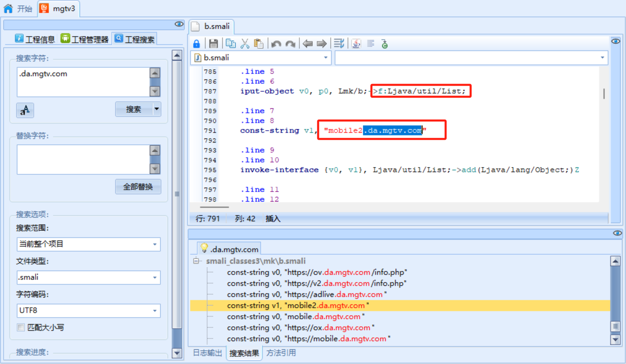Select result const-string v0, "mobile.da.mgtv.com"
Screen dimensions: 626x364
tap(296, 316)
